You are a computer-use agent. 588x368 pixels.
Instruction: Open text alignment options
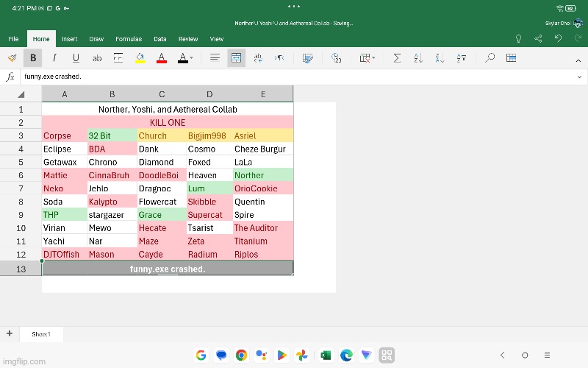pyautogui.click(x=215, y=58)
